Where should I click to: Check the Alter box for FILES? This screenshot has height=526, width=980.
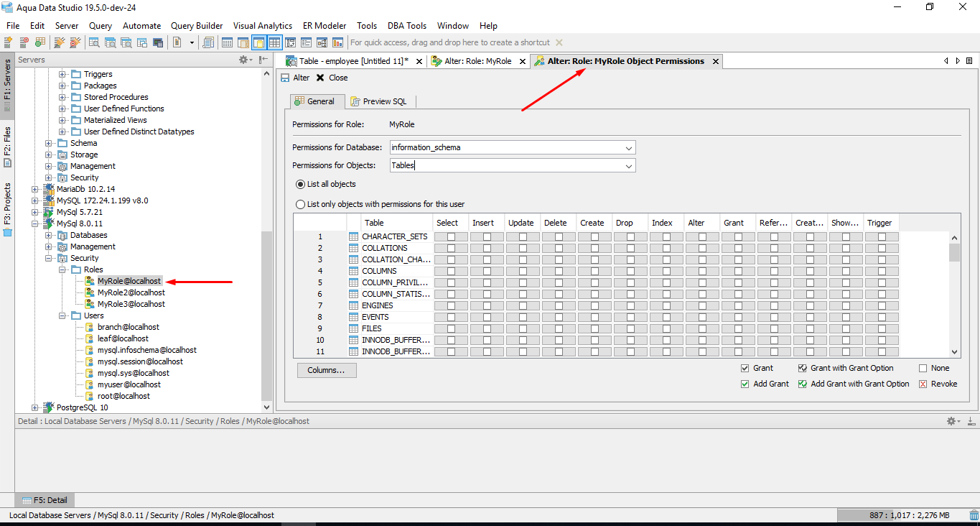tap(702, 328)
